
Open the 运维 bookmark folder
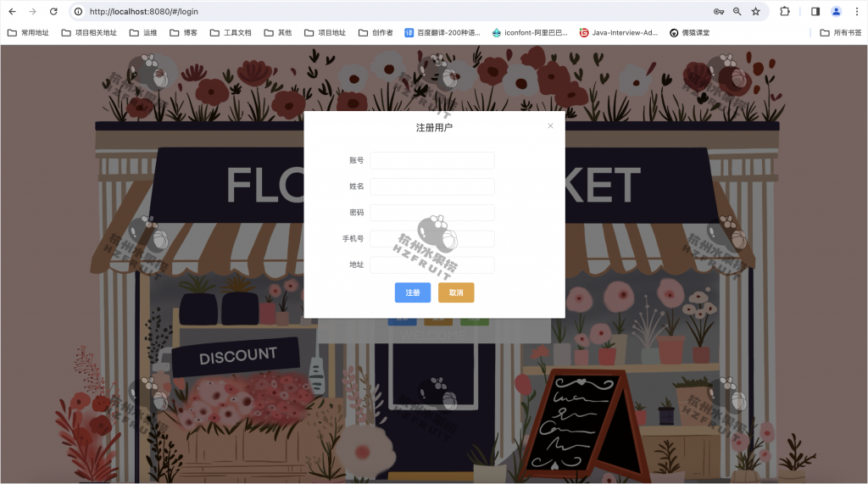(x=143, y=33)
